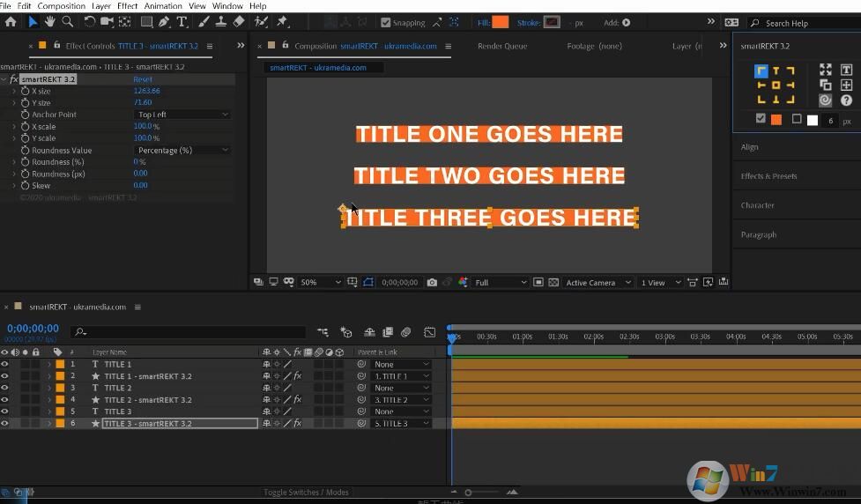861x504 pixels.
Task: Click Reset for smartREKT 3.2 effect
Action: pos(143,79)
